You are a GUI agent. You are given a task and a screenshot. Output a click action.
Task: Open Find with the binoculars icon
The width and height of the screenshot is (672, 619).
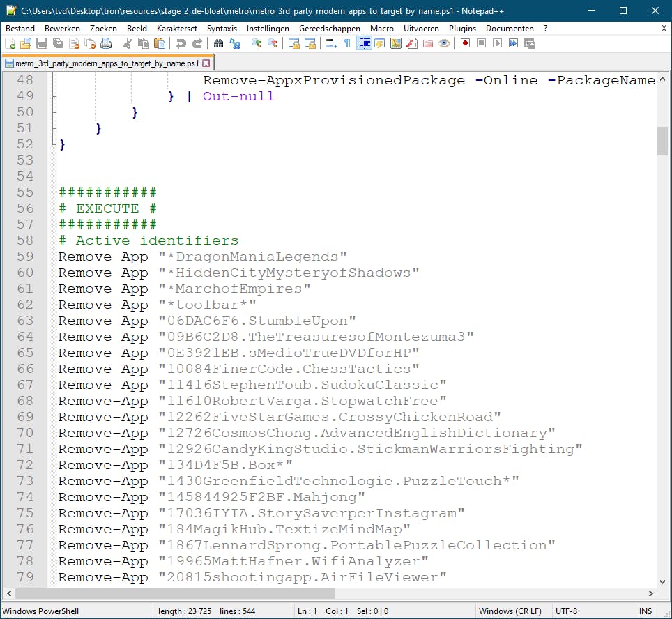(219, 43)
